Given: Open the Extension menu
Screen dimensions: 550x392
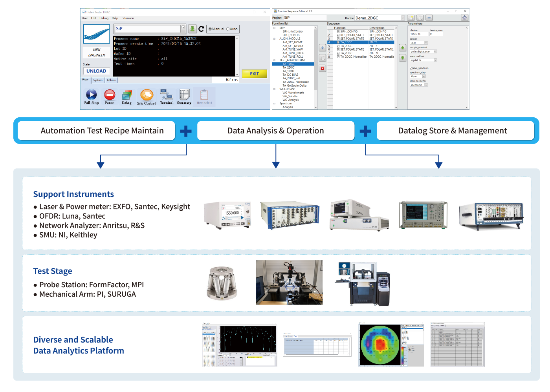Looking at the screenshot, I should (128, 18).
